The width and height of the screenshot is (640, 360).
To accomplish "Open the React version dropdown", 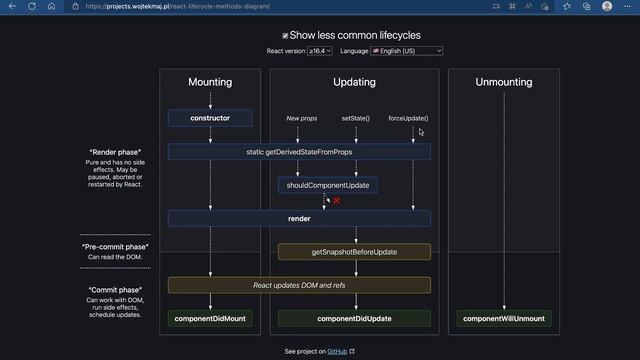I will 320,51.
